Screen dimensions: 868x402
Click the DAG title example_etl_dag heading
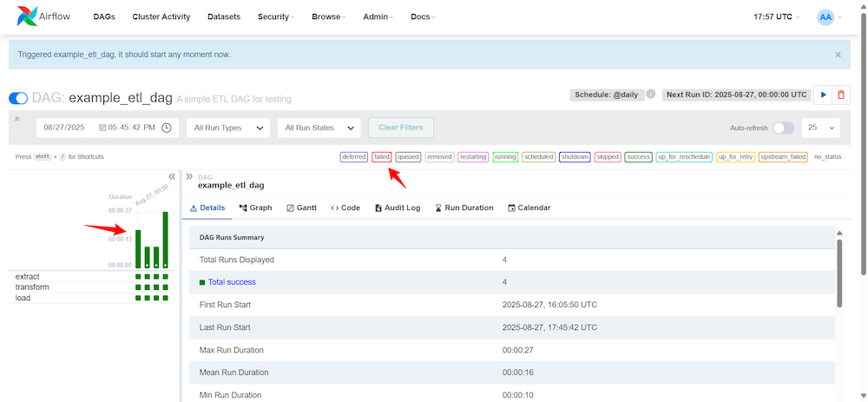[120, 99]
